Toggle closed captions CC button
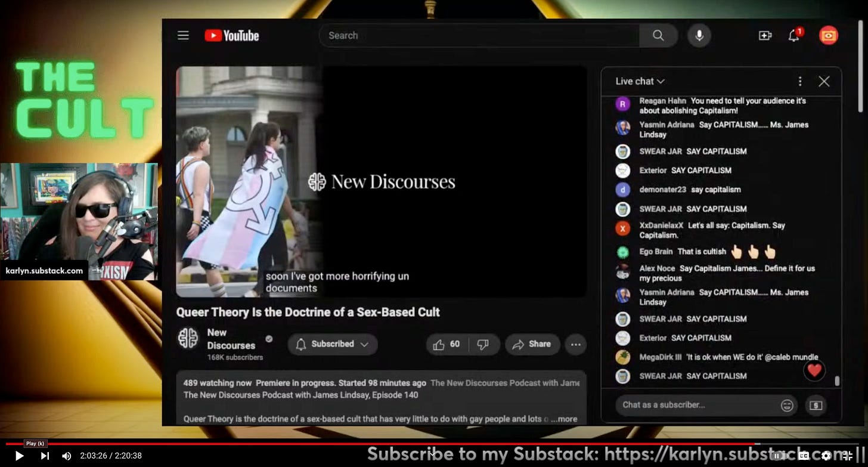 pos(804,456)
